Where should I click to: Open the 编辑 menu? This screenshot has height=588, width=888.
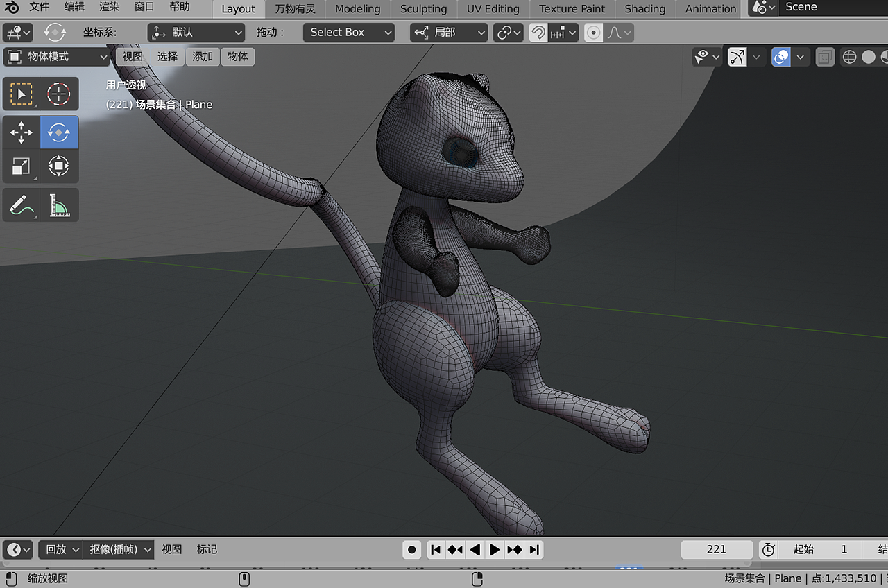click(74, 8)
